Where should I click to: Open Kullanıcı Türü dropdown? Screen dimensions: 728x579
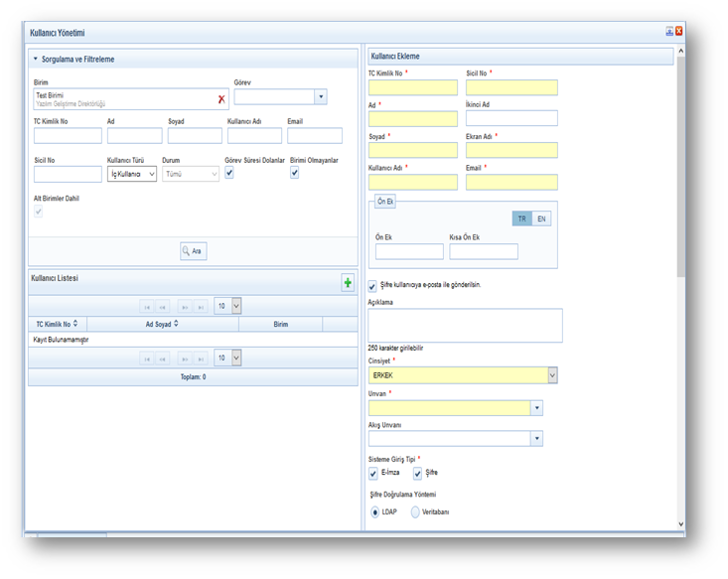tap(150, 174)
